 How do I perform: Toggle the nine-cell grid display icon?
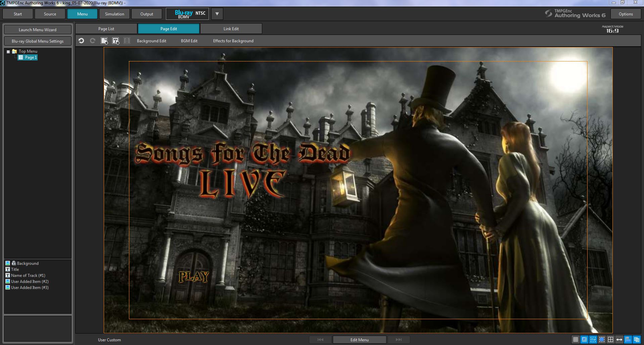[576, 340]
